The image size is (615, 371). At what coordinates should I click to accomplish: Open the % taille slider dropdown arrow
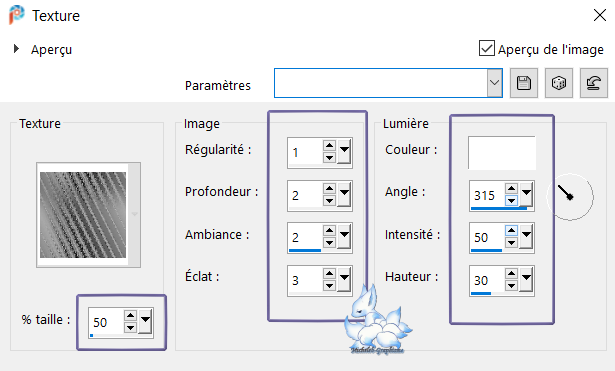tap(146, 320)
